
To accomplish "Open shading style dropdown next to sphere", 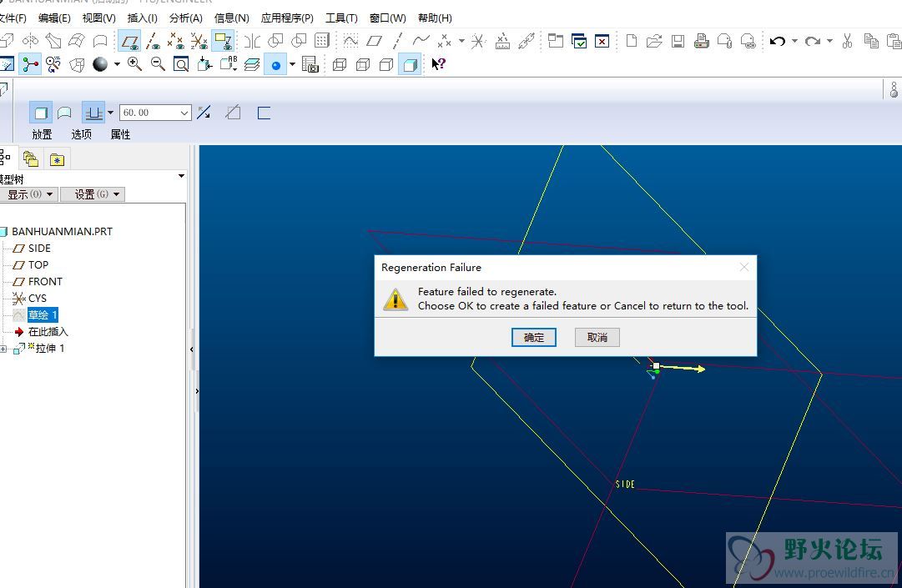I will click(x=117, y=64).
